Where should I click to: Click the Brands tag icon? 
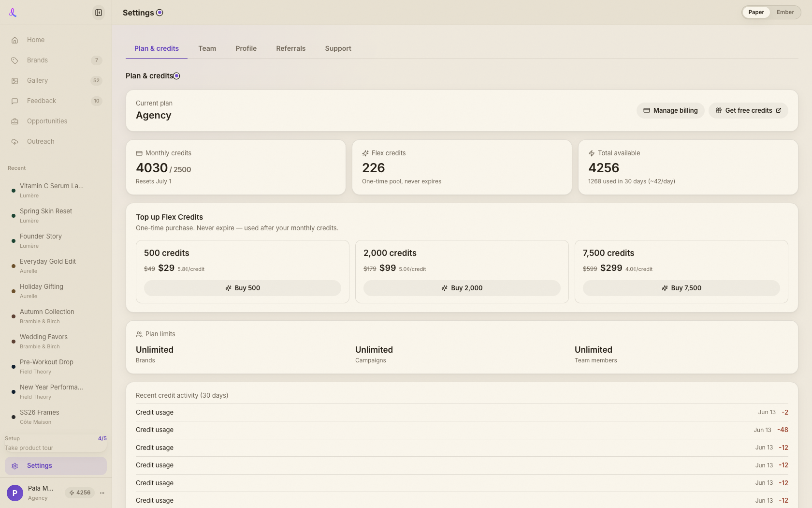tap(15, 60)
